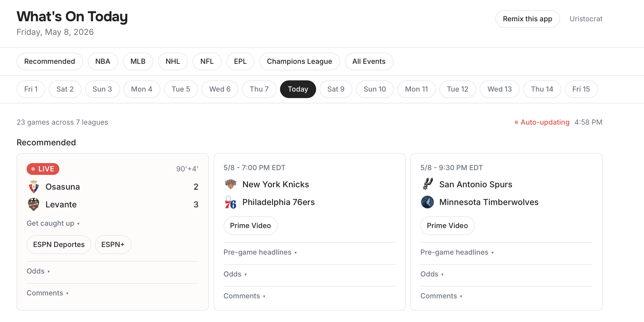644x322 pixels.
Task: Select the Champions League filter
Action: tap(300, 61)
